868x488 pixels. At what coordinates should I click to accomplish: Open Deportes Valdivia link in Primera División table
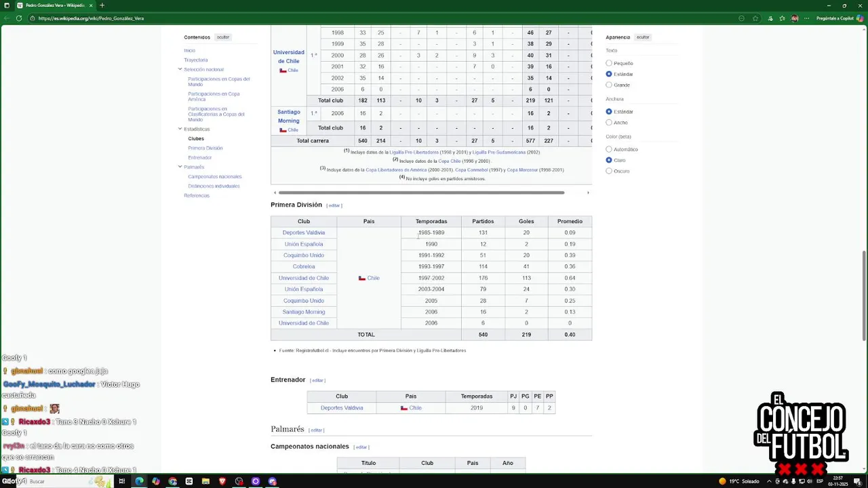(304, 232)
